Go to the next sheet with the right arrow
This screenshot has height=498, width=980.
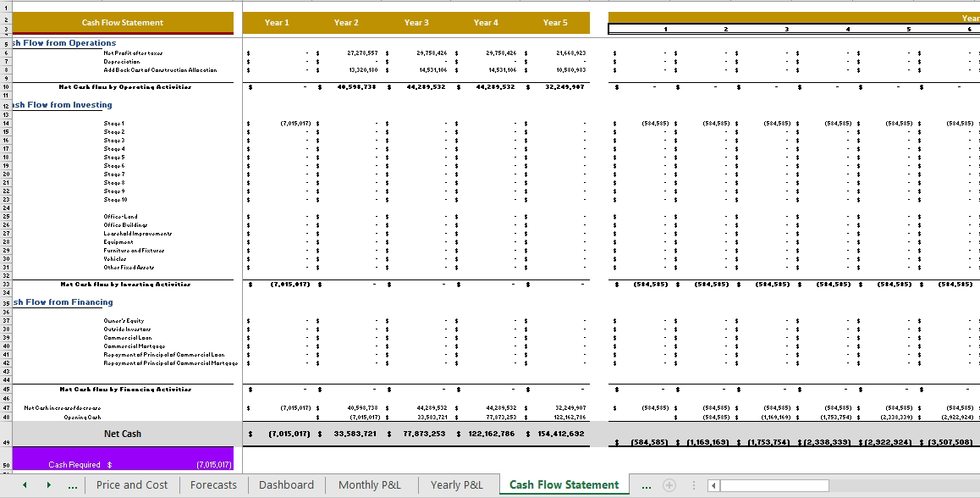(49, 484)
